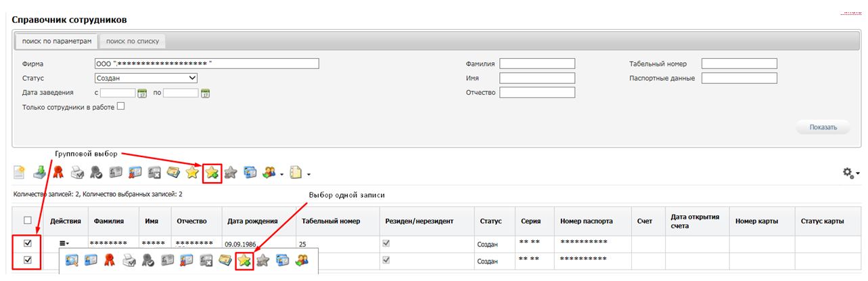Click the cheque card icon in the main toolbar
Image resolution: width=868 pixels, height=281 pixels.
(x=173, y=172)
